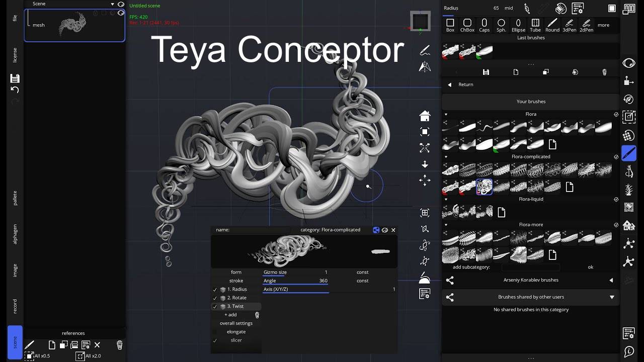Screen dimensions: 644x362
Task: Open the image tab in the left sidebar
Action: coord(15,270)
